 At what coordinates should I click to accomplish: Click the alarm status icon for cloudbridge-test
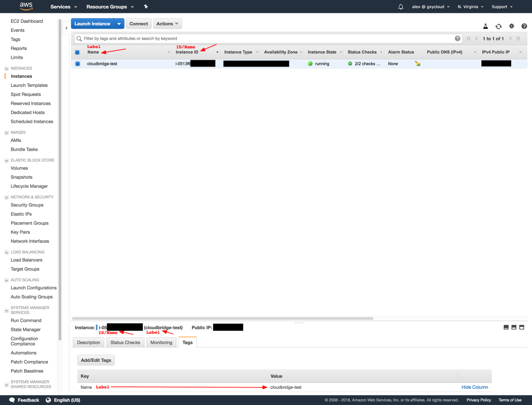click(x=418, y=64)
